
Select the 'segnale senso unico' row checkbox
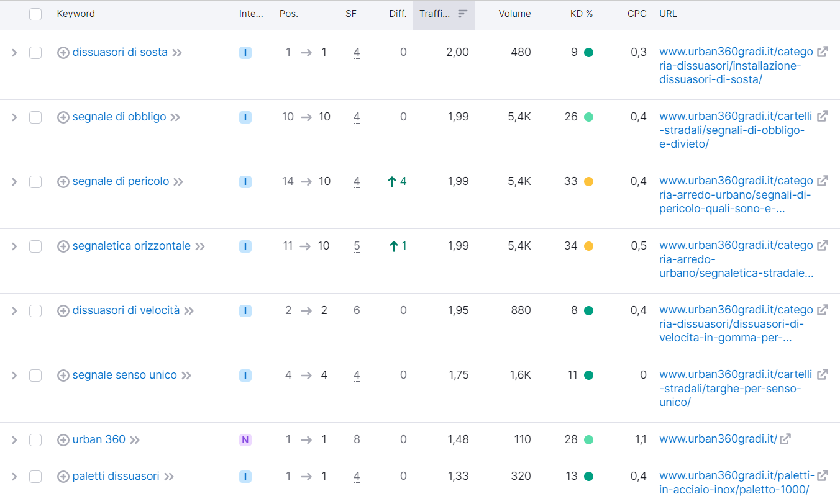(35, 376)
